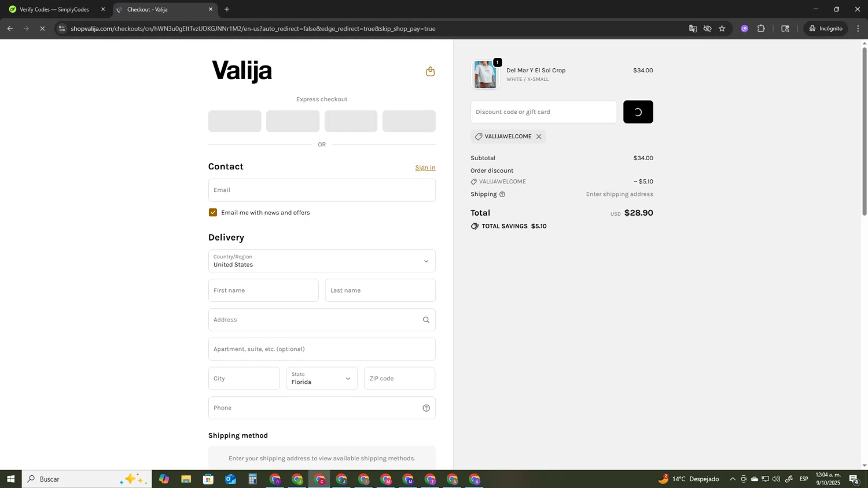Viewport: 868px width, 488px height.
Task: Click the Valija store logo
Action: point(242,71)
